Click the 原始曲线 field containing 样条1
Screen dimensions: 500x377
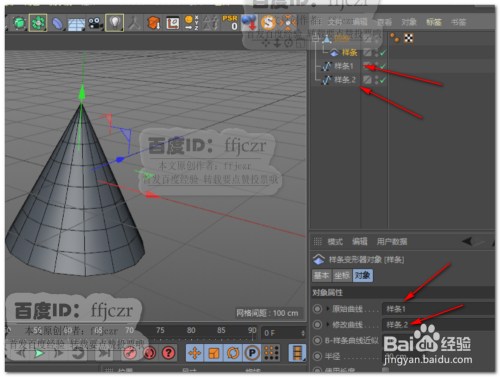(x=438, y=309)
